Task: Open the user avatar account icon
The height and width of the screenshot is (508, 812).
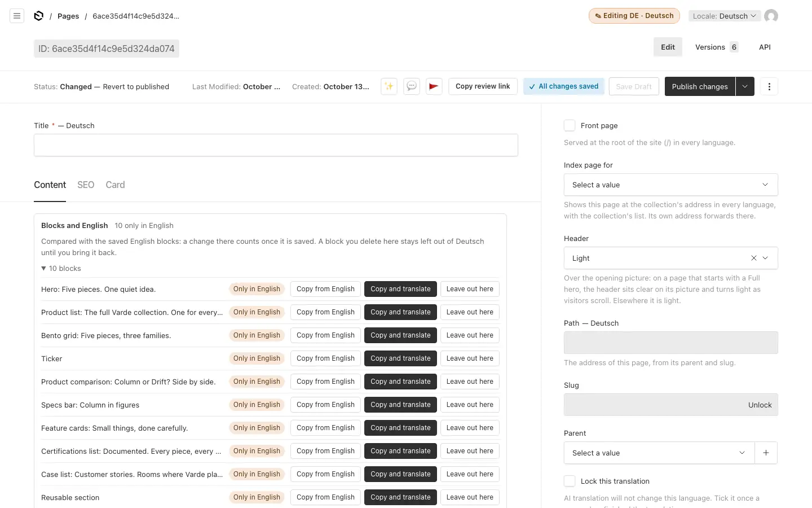Action: pos(771,16)
